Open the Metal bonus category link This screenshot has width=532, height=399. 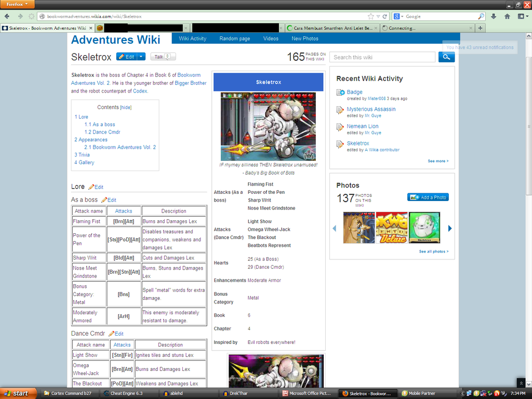(x=253, y=298)
